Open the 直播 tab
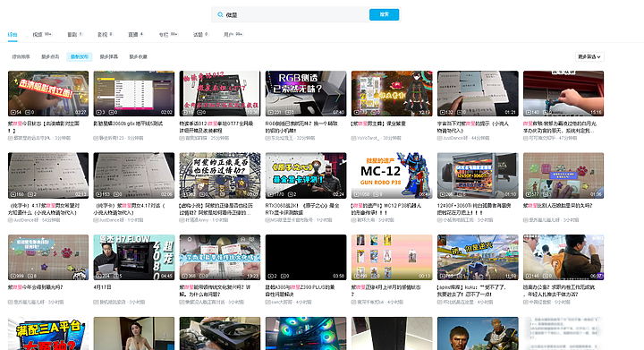The image size is (644, 350). [x=136, y=35]
